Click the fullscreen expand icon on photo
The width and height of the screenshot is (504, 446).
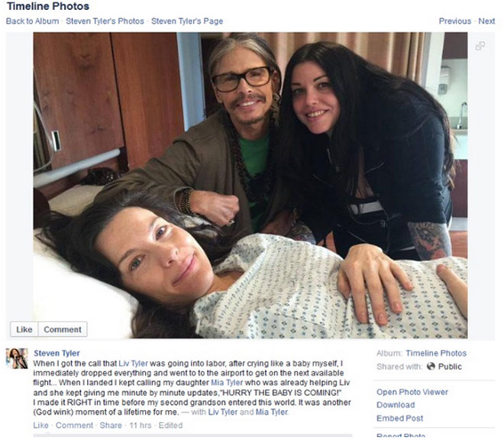(480, 46)
